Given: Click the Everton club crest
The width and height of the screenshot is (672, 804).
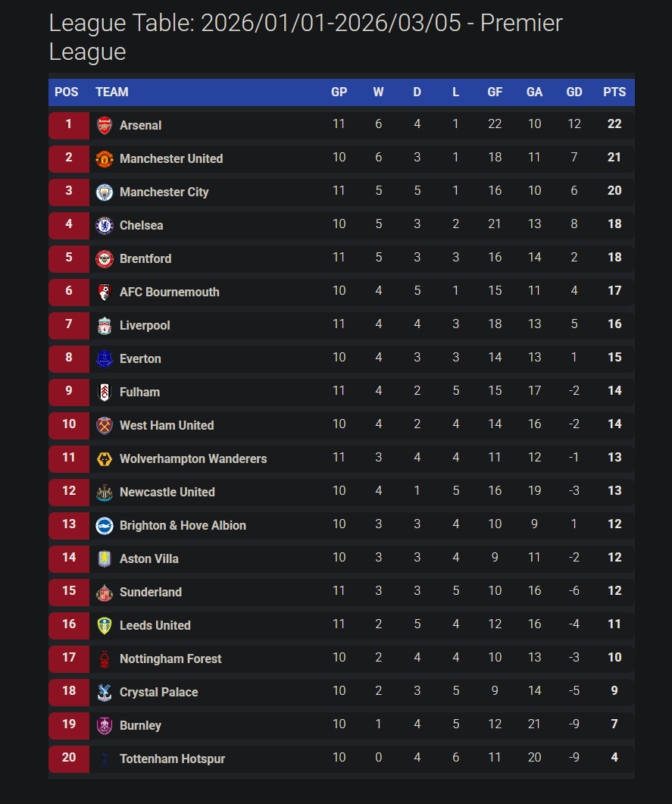Looking at the screenshot, I should tap(105, 358).
